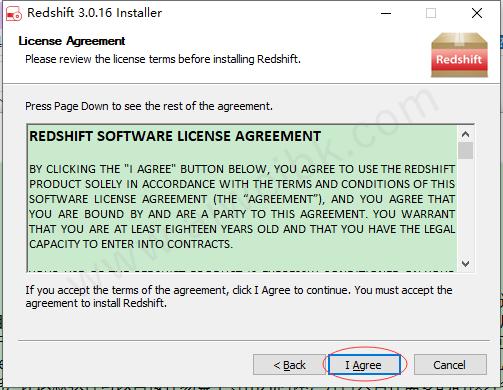Image resolution: width=503 pixels, height=390 pixels.
Task: Click the bold License Agreement page title
Action: tap(72, 41)
